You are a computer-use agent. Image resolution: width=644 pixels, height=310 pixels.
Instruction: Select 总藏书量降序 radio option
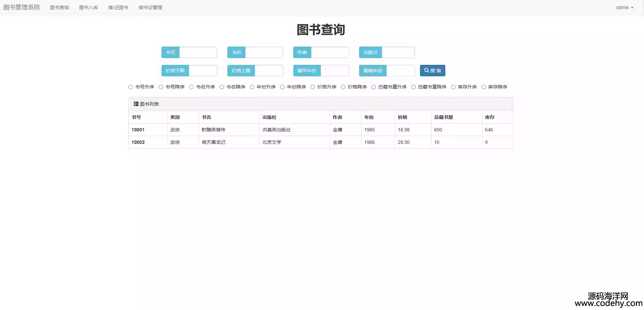[x=413, y=87]
